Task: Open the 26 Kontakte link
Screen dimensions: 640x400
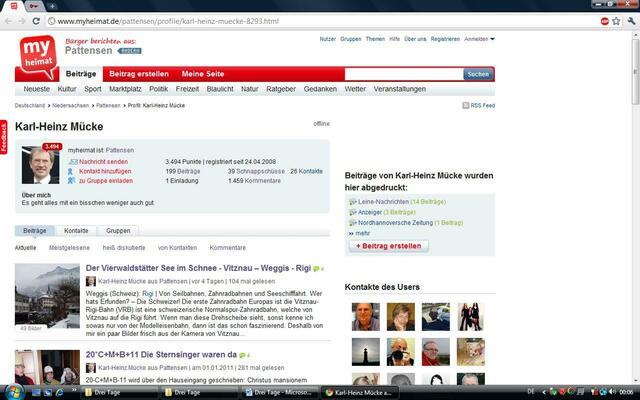Action: (x=307, y=171)
